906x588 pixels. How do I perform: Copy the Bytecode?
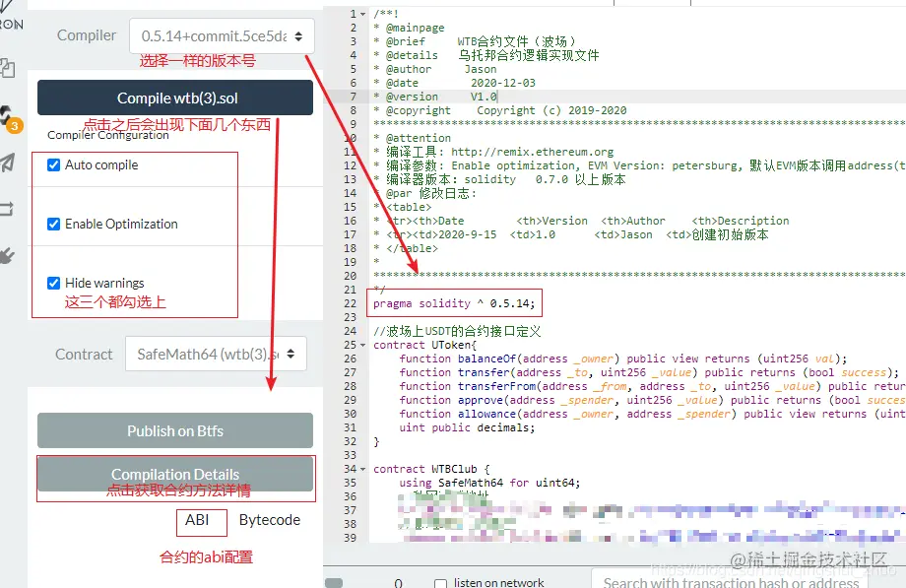[x=269, y=520]
